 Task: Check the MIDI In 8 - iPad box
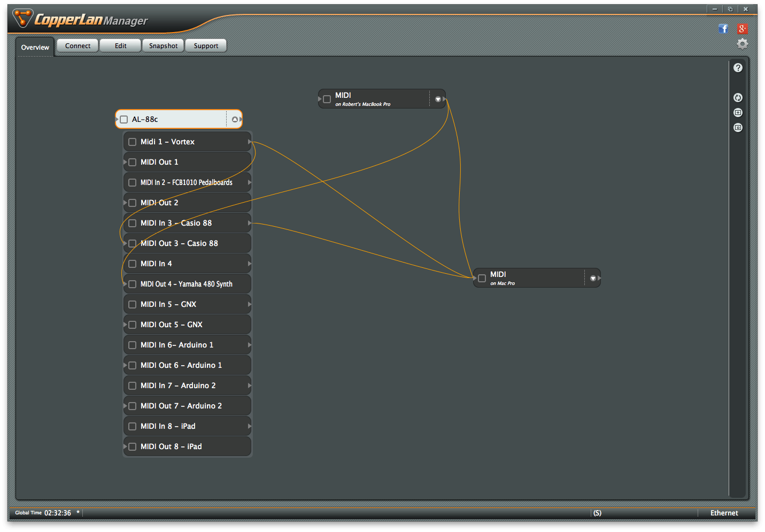point(133,427)
